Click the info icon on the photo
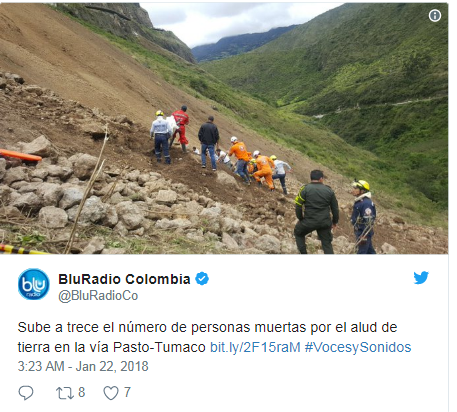The height and width of the screenshot is (412, 457). 435,16
